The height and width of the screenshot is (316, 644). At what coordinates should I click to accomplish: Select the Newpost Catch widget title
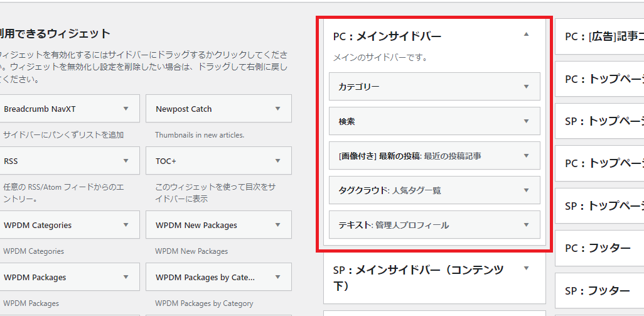(184, 109)
